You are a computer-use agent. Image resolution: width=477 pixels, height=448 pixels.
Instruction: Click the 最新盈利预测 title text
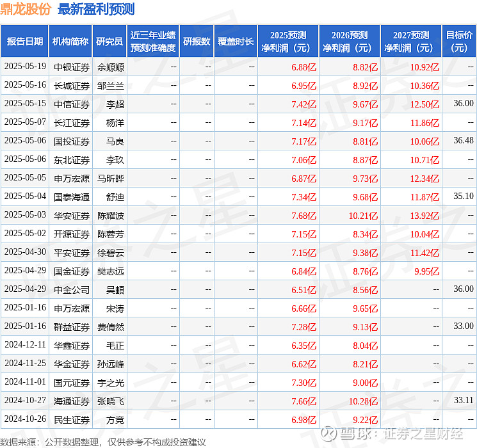pyautogui.click(x=96, y=9)
